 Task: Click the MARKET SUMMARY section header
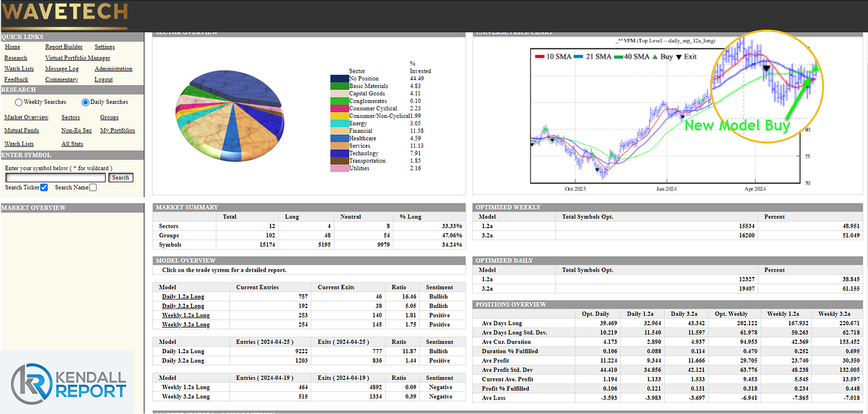309,207
